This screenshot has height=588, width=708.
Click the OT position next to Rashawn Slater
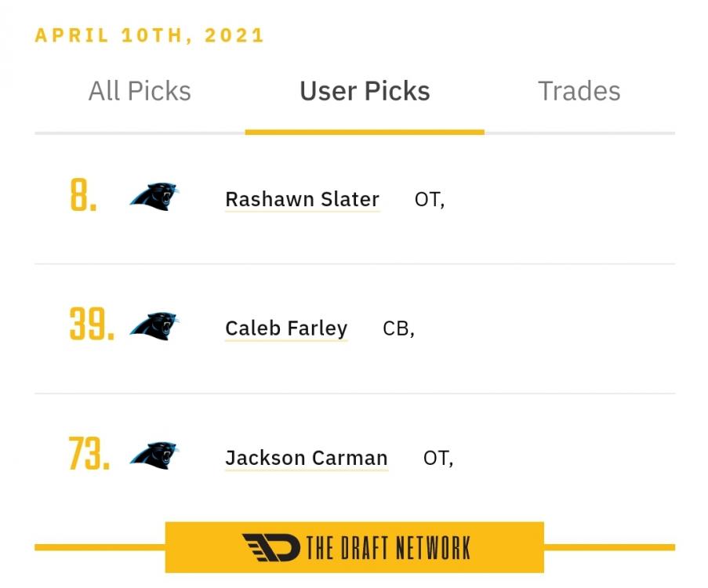click(428, 200)
